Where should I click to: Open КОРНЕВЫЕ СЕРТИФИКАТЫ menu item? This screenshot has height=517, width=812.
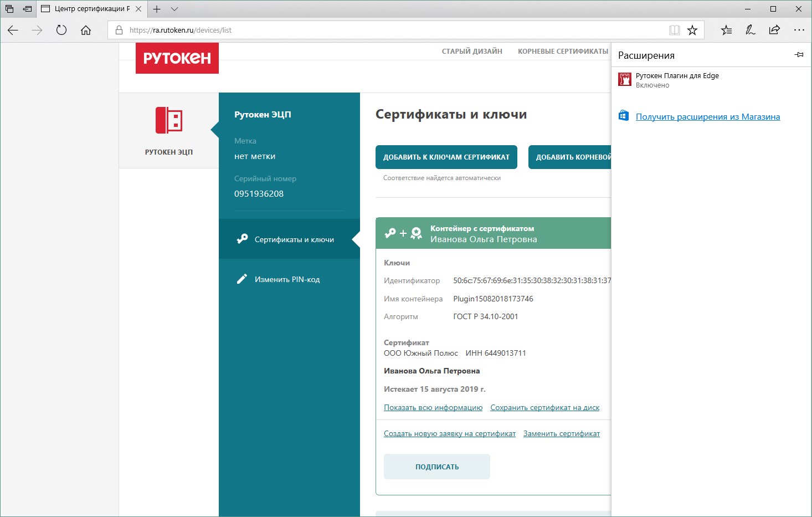(x=563, y=51)
